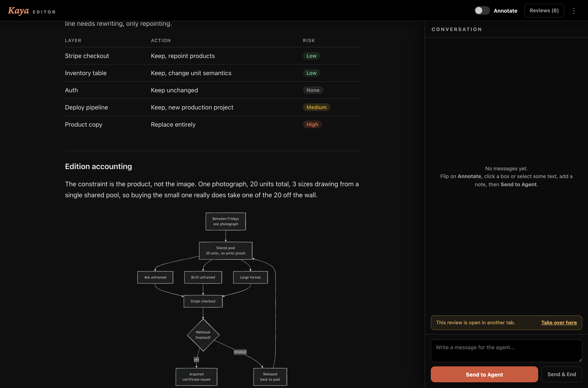Click the message box resize handle
Viewport: 588px width, 388px height.
(x=580, y=360)
